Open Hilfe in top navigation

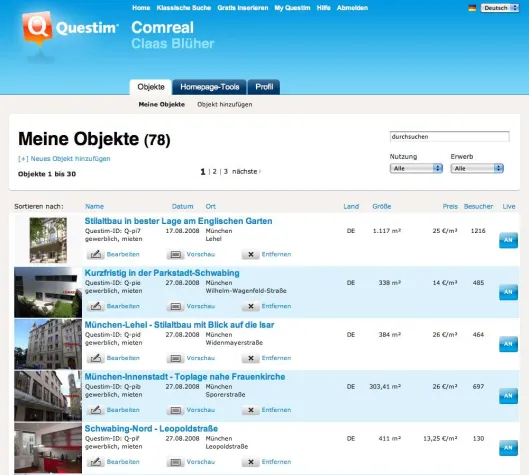[x=323, y=8]
